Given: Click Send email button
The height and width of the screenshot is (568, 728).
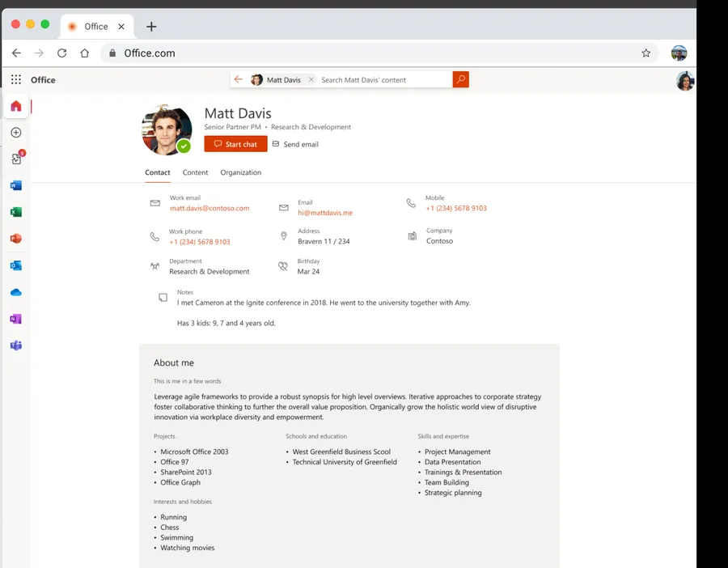Looking at the screenshot, I should point(295,144).
